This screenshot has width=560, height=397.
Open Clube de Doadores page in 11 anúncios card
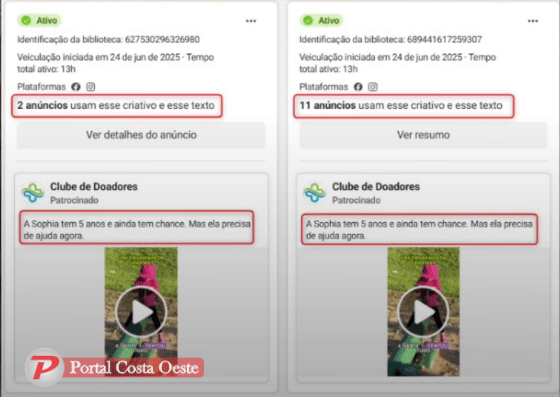tap(376, 186)
